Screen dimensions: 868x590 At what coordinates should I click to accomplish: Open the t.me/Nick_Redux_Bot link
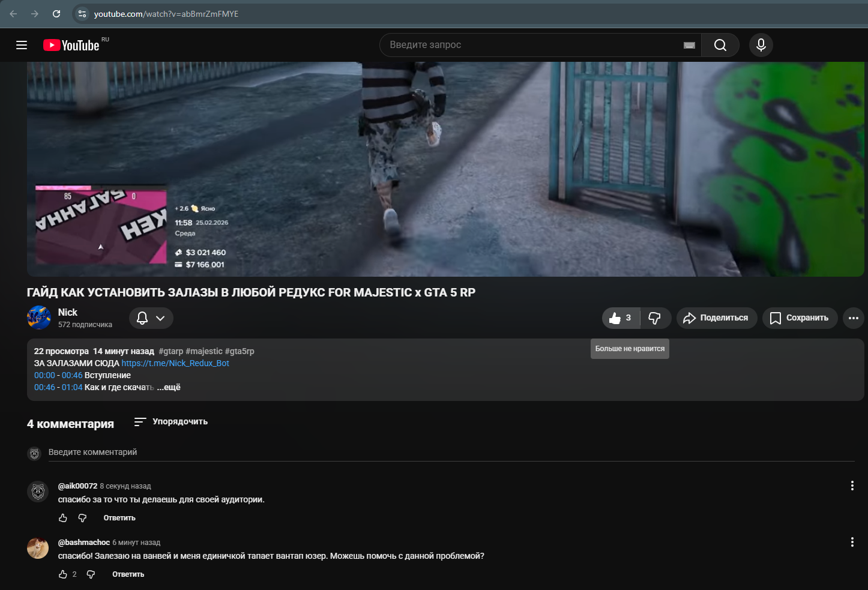coord(175,364)
